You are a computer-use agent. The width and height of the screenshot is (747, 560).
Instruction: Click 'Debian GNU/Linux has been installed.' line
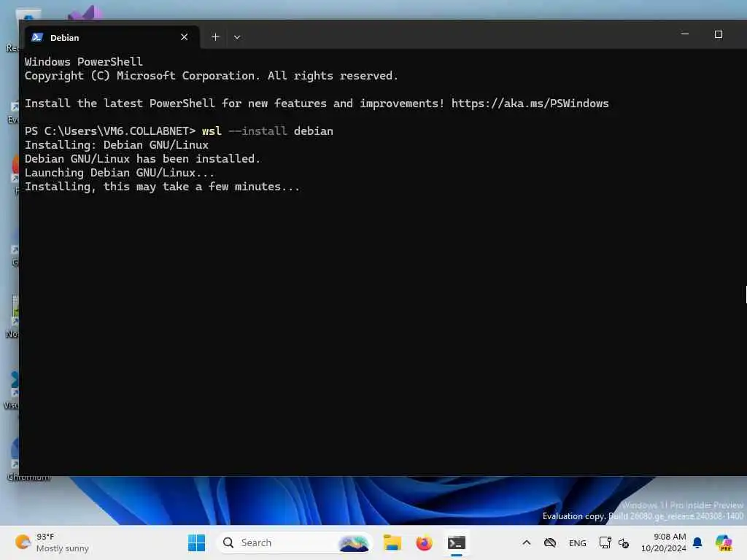(x=142, y=158)
